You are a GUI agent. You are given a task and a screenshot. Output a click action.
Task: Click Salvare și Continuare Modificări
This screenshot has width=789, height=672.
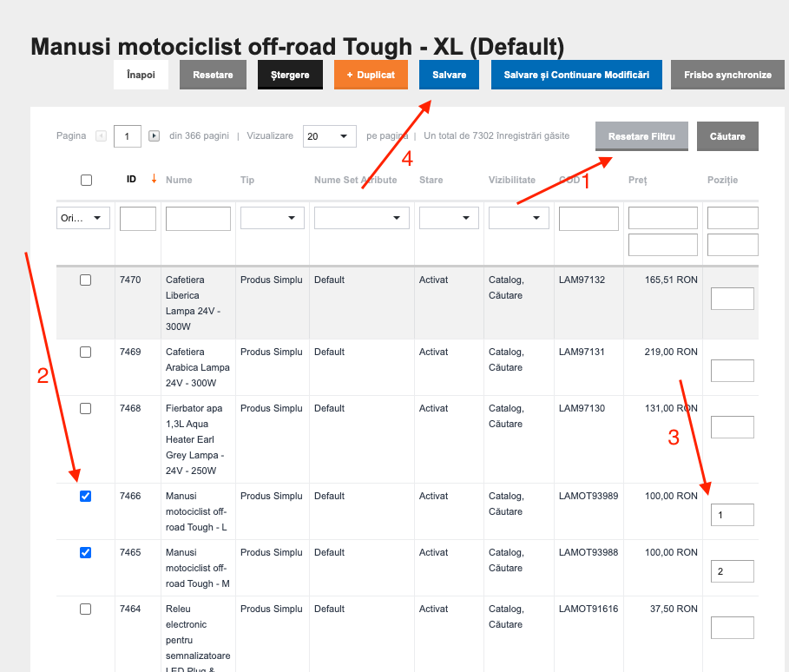click(x=576, y=75)
